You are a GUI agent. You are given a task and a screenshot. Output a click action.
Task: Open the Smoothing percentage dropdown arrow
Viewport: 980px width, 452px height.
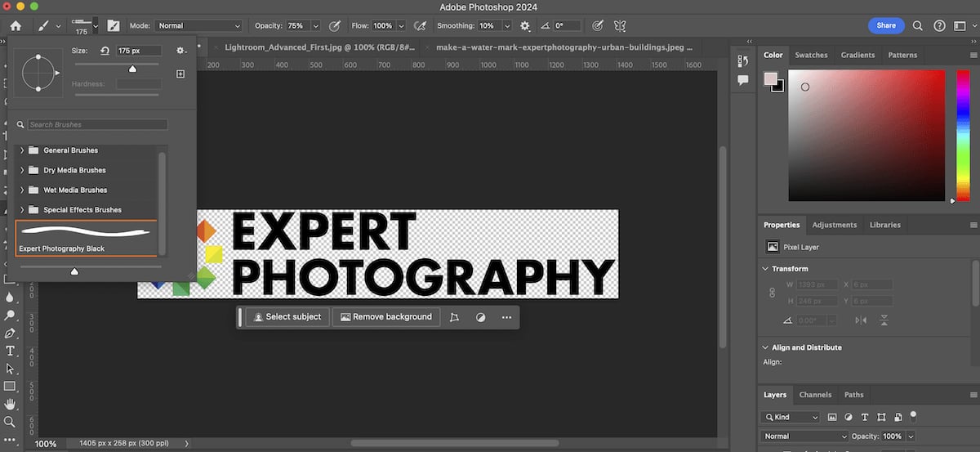tap(509, 26)
